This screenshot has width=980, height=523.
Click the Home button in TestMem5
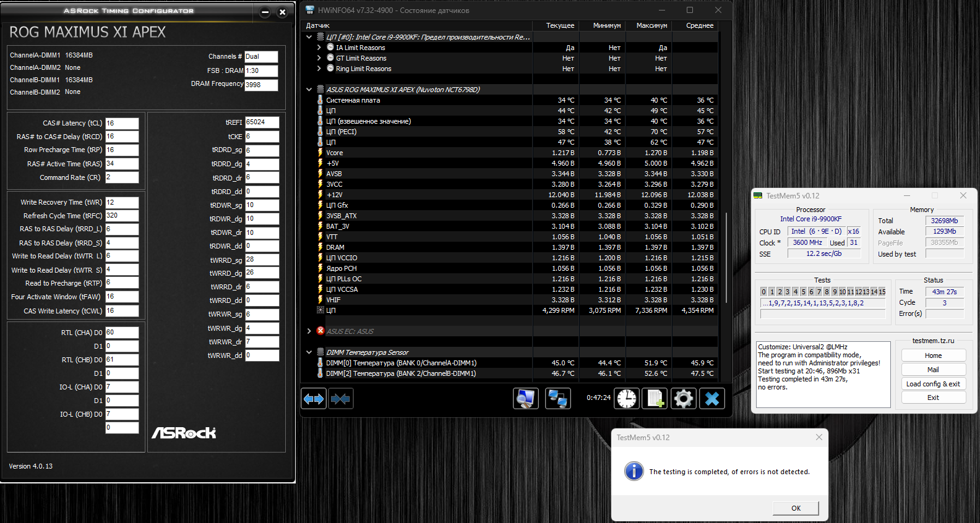pos(934,355)
